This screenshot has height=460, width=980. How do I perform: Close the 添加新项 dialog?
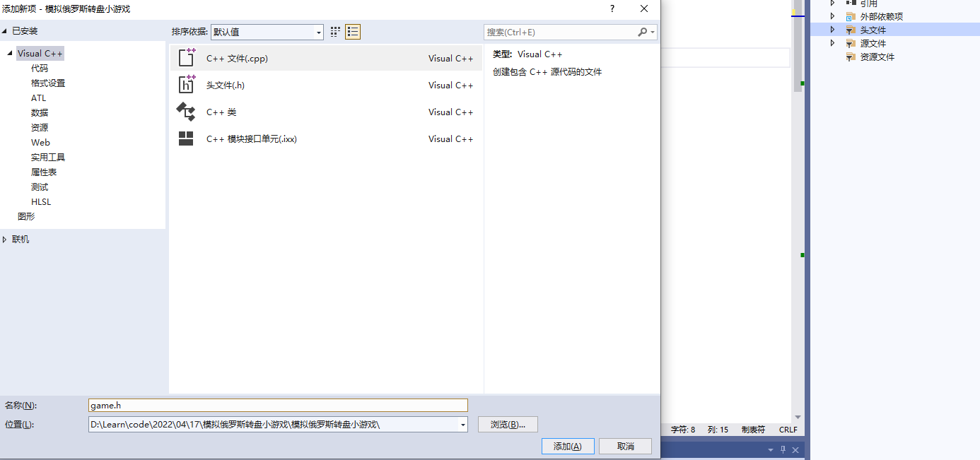tap(644, 8)
